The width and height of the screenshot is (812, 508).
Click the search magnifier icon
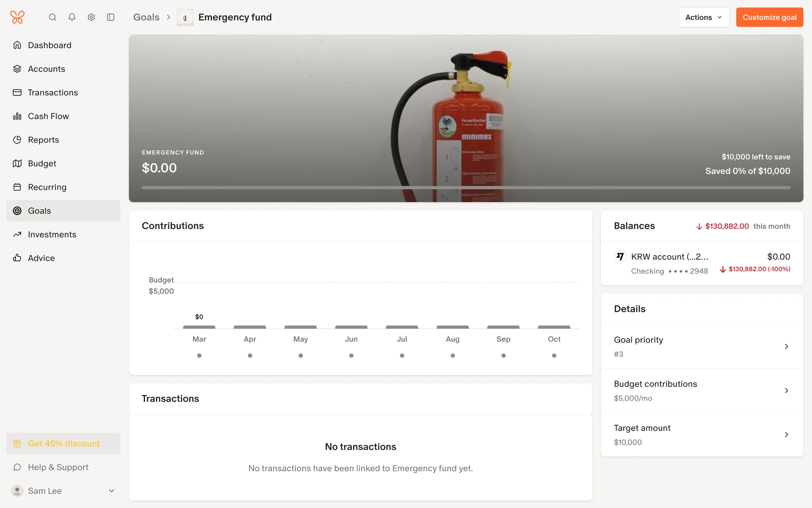(52, 17)
